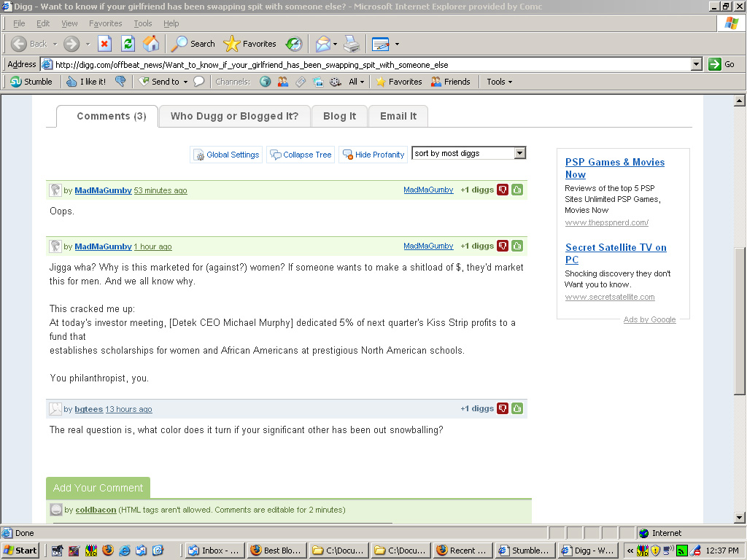Click the Edit page icon in toolbar
This screenshot has width=747, height=560.
coord(380,44)
